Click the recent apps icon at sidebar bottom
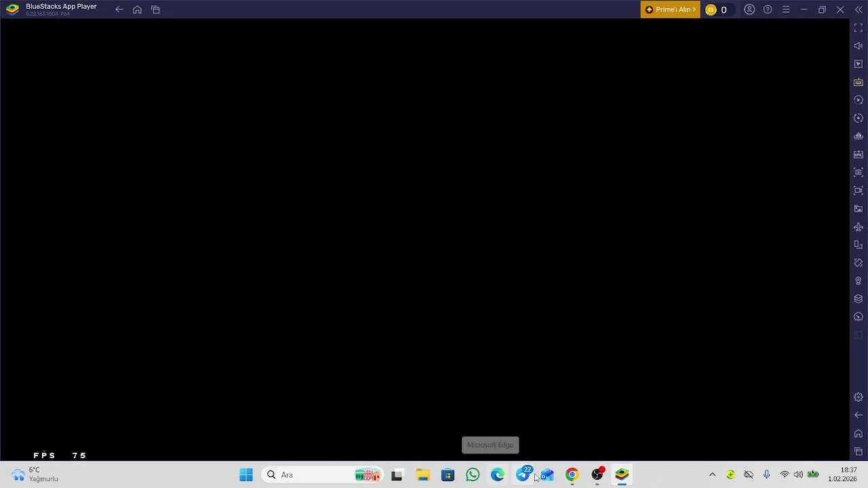Screen dimensions: 868x488 point(859,451)
